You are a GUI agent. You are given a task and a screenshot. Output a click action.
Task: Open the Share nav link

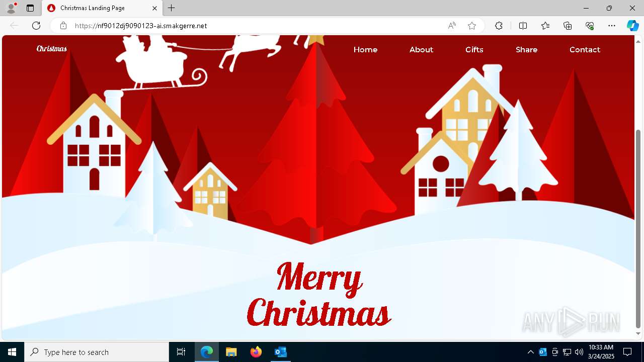click(x=526, y=50)
